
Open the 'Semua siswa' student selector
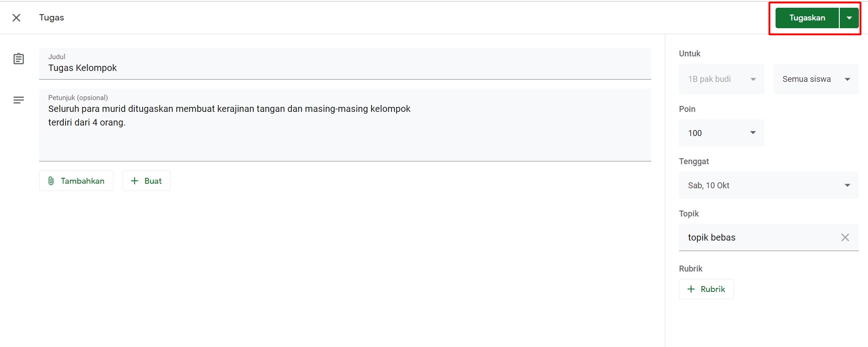coord(815,79)
